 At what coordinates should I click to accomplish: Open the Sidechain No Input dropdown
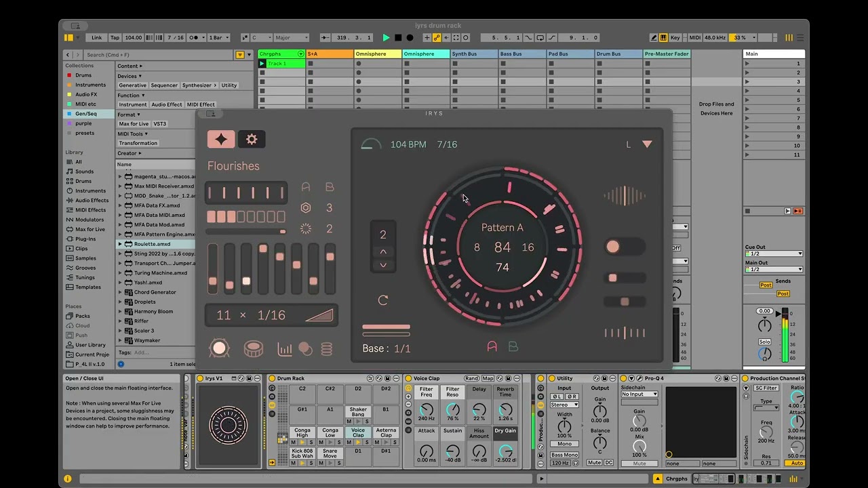pos(639,394)
